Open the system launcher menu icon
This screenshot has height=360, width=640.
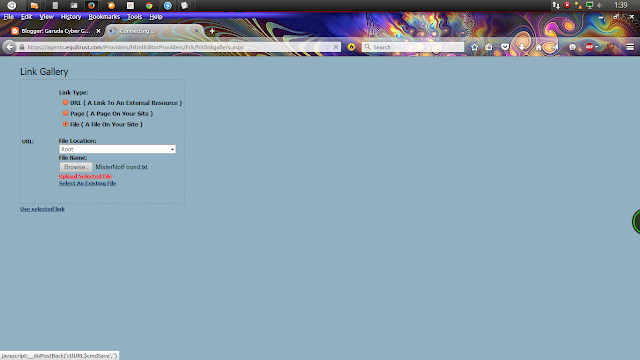coord(11,5)
